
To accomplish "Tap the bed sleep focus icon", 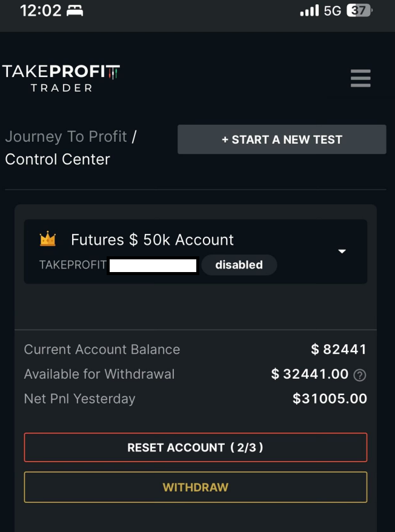I will [x=75, y=11].
